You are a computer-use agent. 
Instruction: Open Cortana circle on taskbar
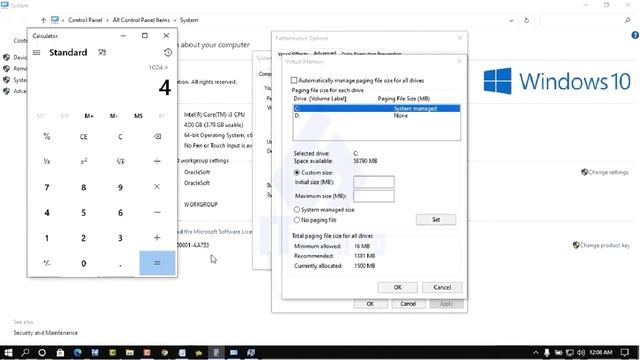tap(42, 353)
